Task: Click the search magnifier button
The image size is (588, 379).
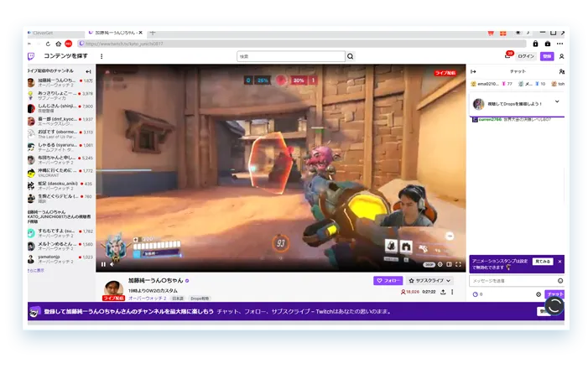Action: pos(351,56)
